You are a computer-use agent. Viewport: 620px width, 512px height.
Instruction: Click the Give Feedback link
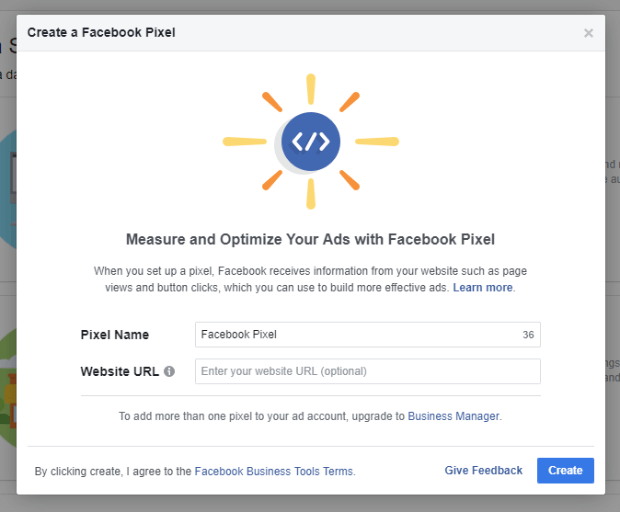[x=483, y=470]
